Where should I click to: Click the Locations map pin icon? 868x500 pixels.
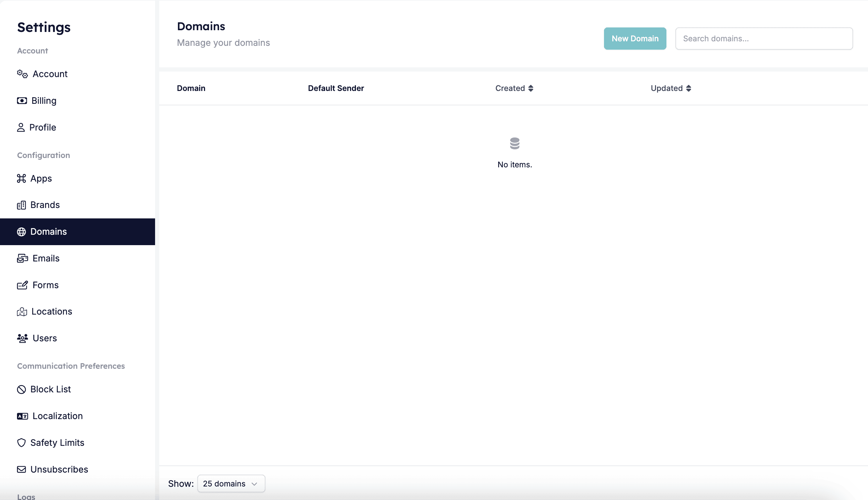coord(22,312)
